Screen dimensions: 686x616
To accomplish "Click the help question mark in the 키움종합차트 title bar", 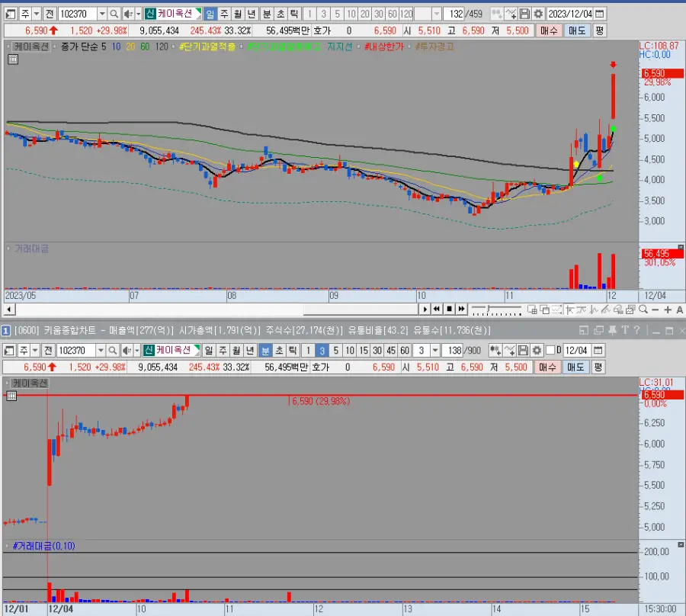I will 636,330.
